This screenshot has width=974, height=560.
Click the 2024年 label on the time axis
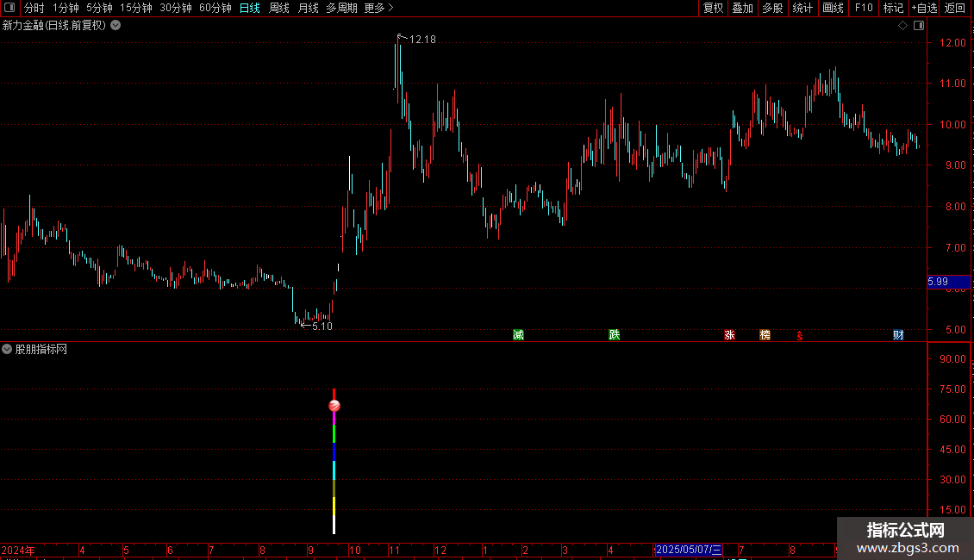18,550
